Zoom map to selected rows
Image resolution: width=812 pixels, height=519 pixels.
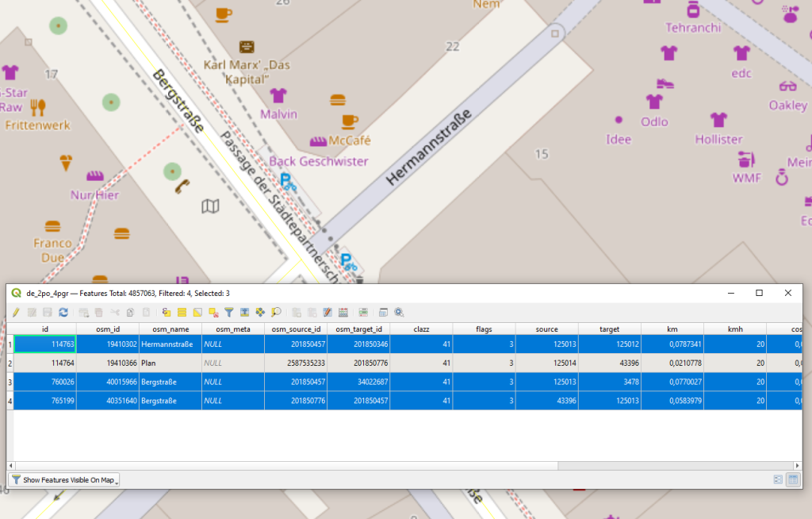(277, 313)
